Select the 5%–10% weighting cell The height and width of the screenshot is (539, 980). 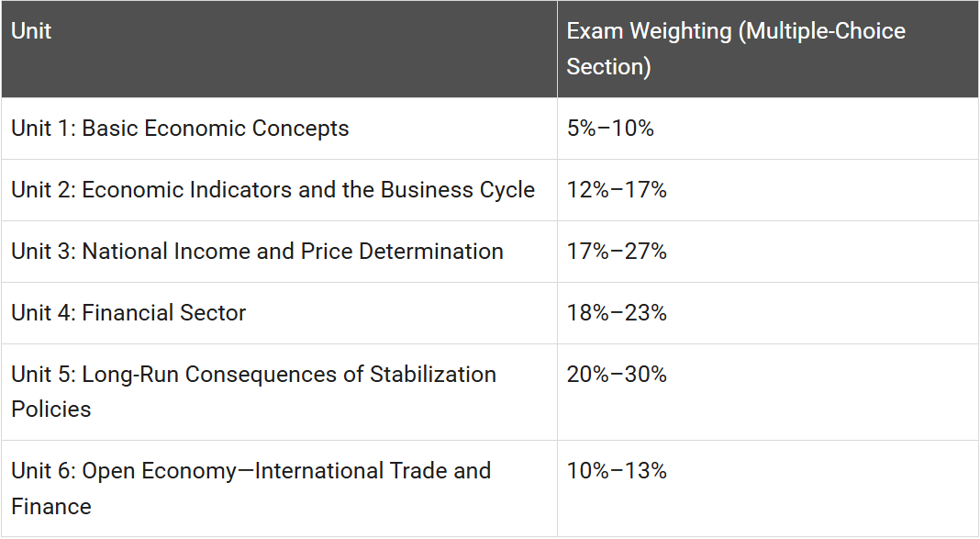coord(767,129)
